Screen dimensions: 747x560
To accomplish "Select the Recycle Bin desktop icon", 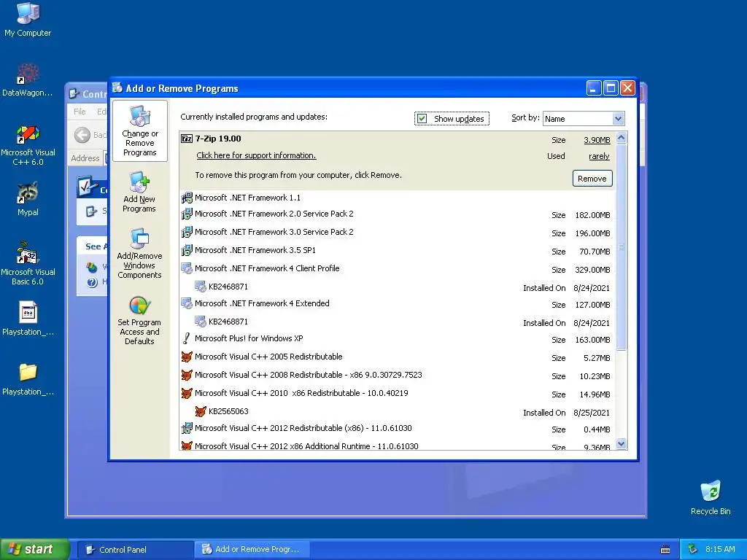I will click(x=711, y=491).
